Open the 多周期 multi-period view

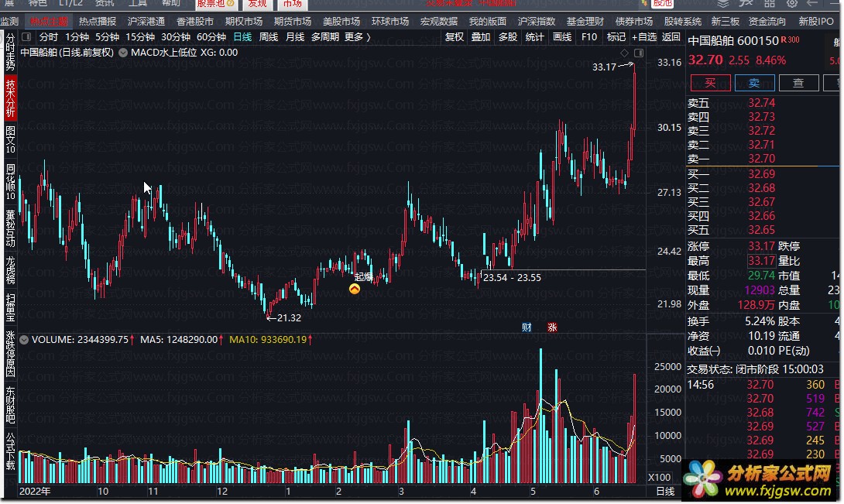point(325,37)
